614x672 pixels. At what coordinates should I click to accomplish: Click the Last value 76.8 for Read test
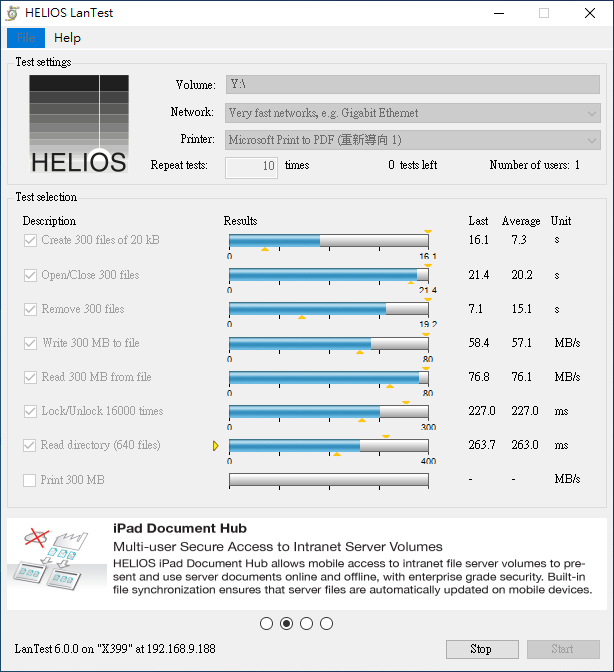click(479, 377)
